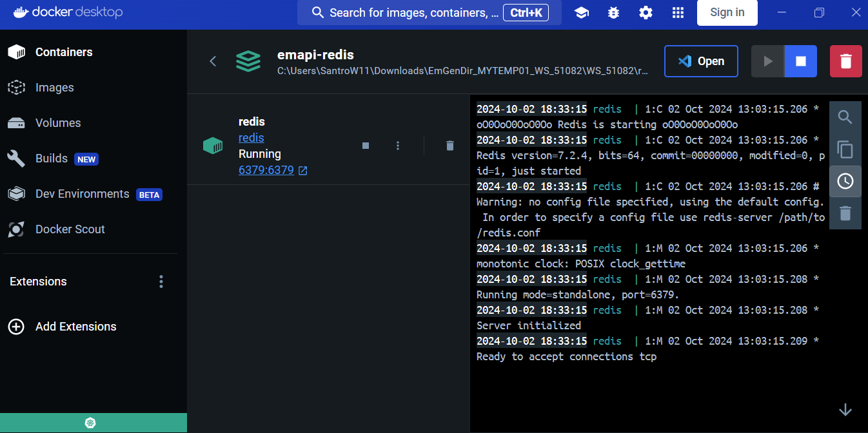The width and height of the screenshot is (868, 433).
Task: Click the Kubernetes icon in status bar
Action: (x=90, y=423)
